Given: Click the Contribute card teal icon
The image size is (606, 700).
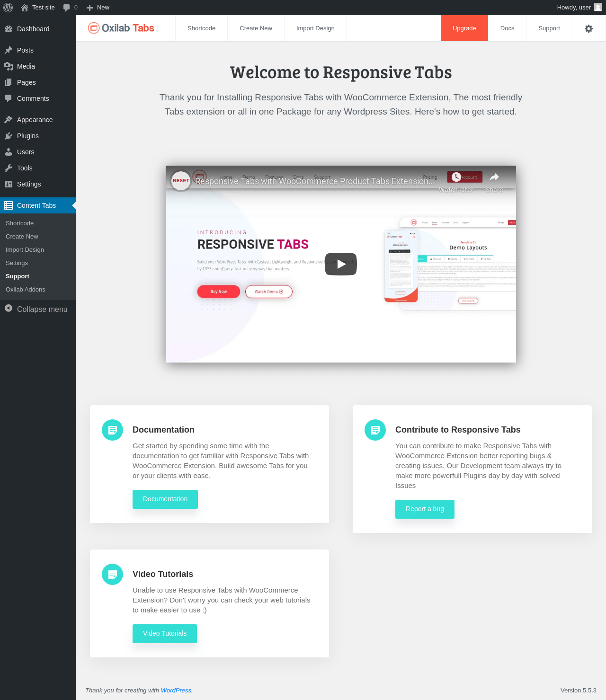Looking at the screenshot, I should point(375,430).
